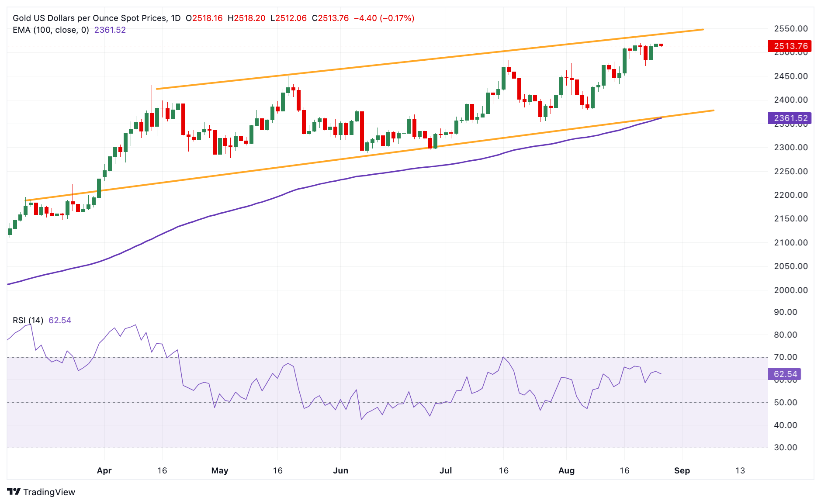The height and width of the screenshot is (504, 821).
Task: Click the 2550.00 price axis label
Action: [x=790, y=29]
